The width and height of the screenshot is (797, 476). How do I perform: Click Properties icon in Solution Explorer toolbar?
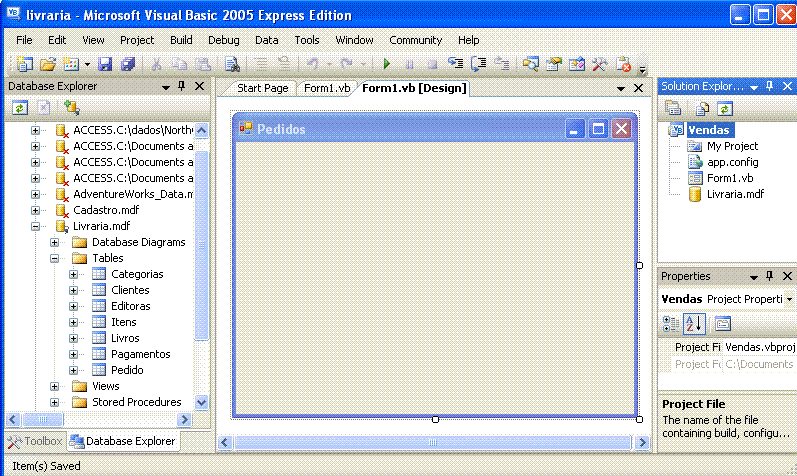(673, 108)
